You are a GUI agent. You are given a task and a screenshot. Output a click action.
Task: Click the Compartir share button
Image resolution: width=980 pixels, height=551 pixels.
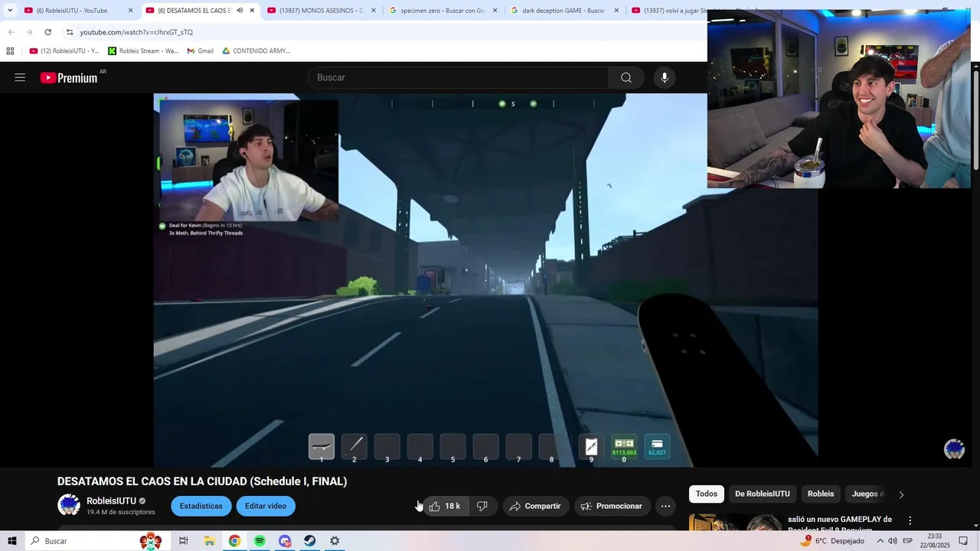[x=536, y=506]
